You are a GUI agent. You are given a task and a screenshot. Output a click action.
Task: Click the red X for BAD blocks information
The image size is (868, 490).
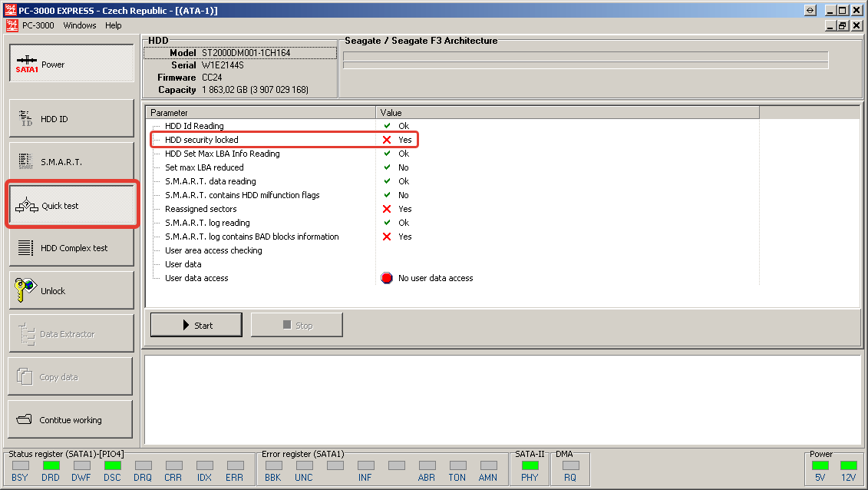(387, 237)
